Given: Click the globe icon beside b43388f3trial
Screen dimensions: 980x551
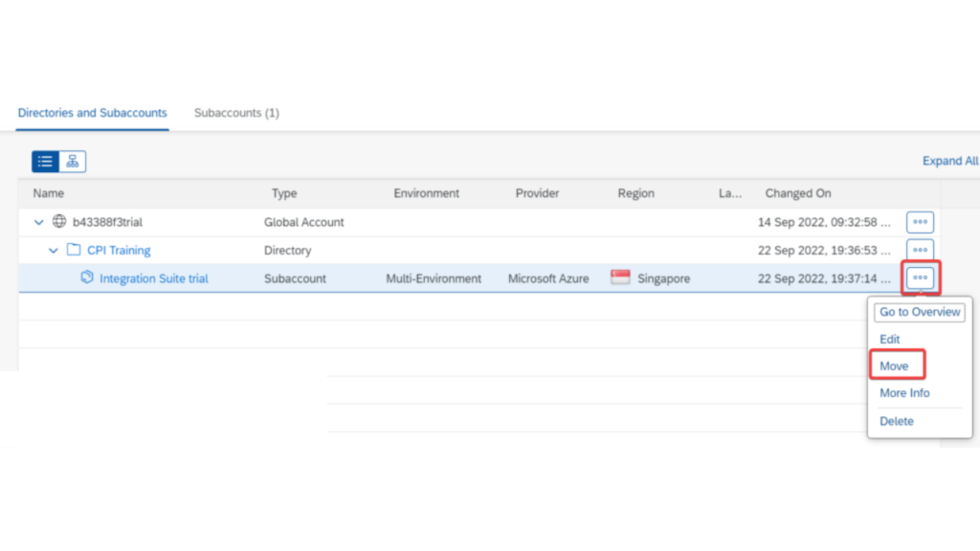Looking at the screenshot, I should tap(59, 222).
